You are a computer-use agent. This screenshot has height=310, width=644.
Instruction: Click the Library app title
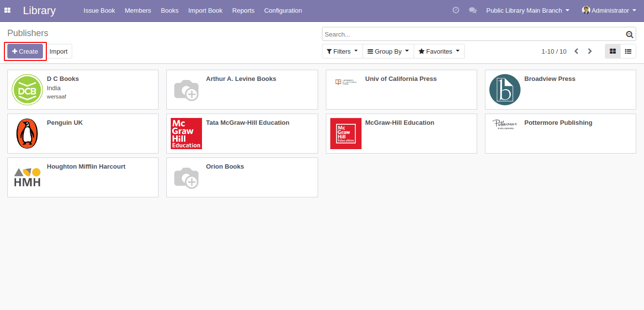[x=40, y=10]
